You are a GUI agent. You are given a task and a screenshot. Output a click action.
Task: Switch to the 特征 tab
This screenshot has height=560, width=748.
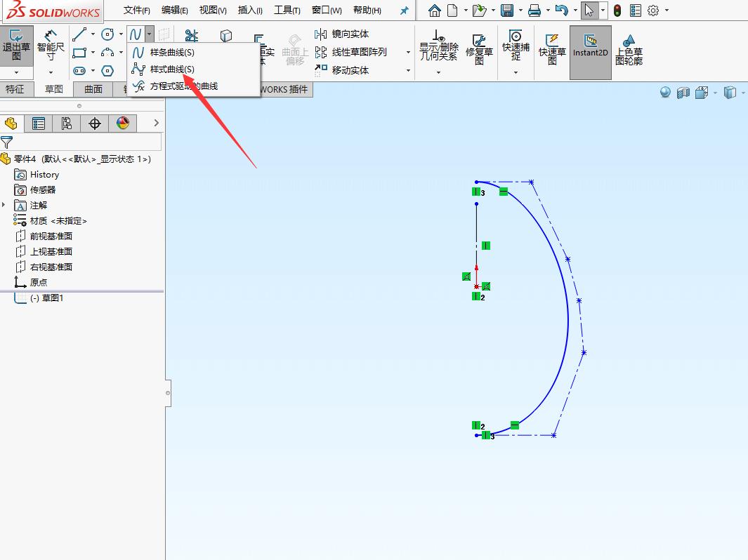tap(15, 89)
